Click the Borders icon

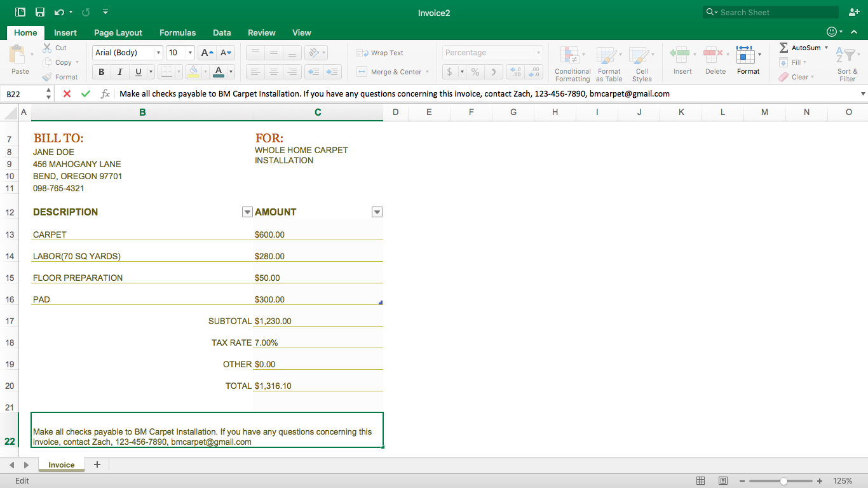click(166, 72)
